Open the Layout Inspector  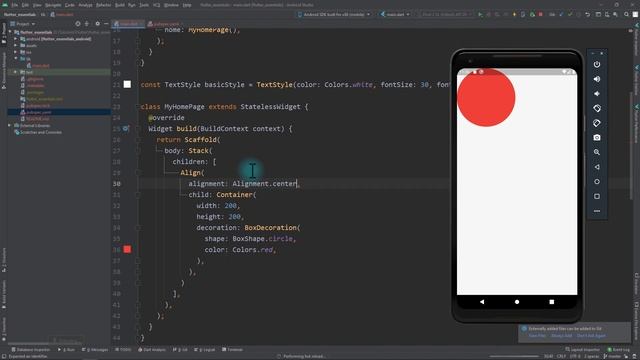tap(582, 350)
